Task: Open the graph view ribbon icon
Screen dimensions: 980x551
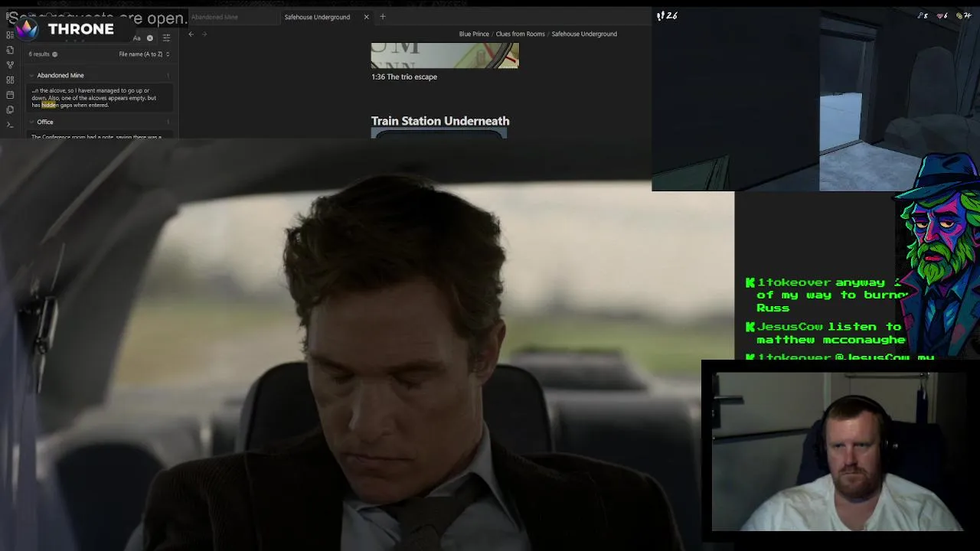Action: [10, 65]
